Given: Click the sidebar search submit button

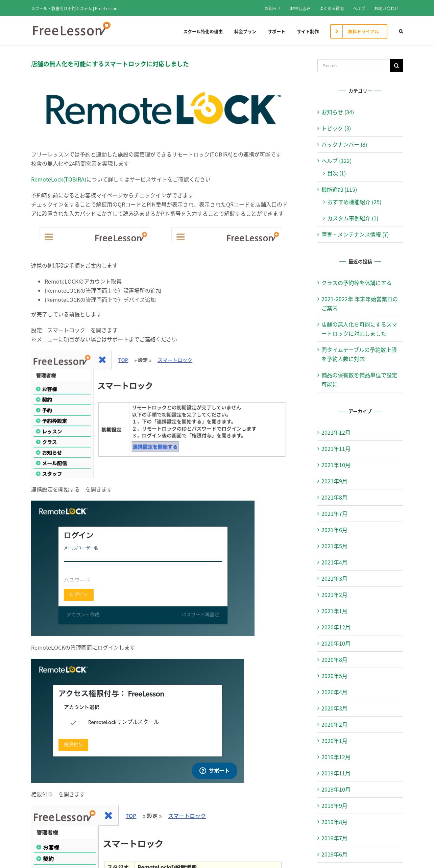Looking at the screenshot, I should (396, 66).
